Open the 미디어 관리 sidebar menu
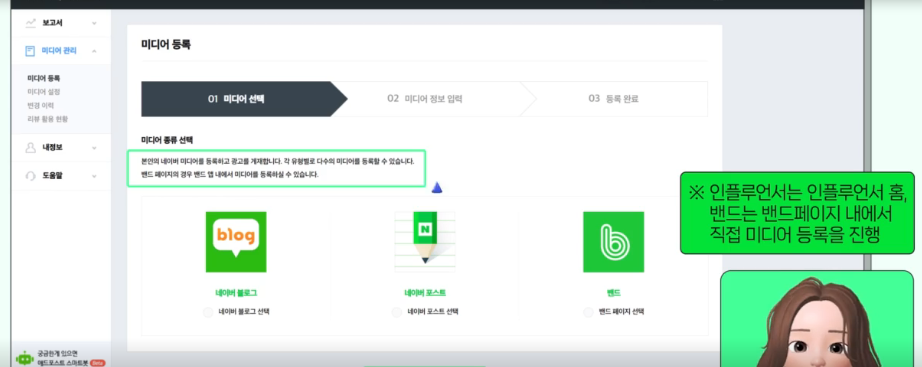Screen dimensions: 922x367 pyautogui.click(x=61, y=51)
